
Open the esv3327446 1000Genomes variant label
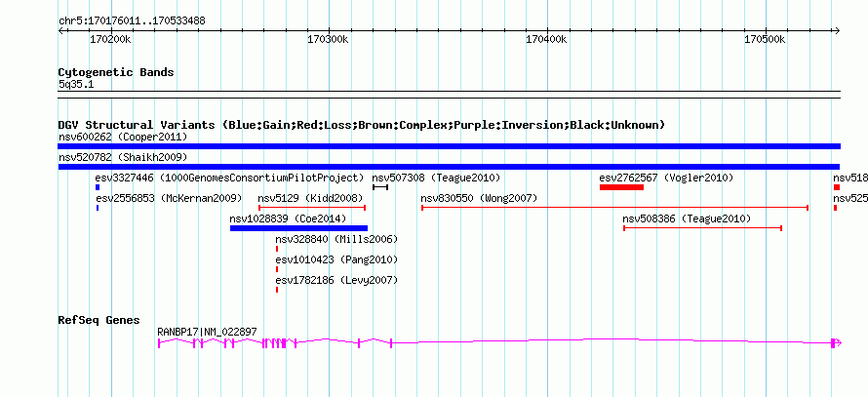coord(230,178)
